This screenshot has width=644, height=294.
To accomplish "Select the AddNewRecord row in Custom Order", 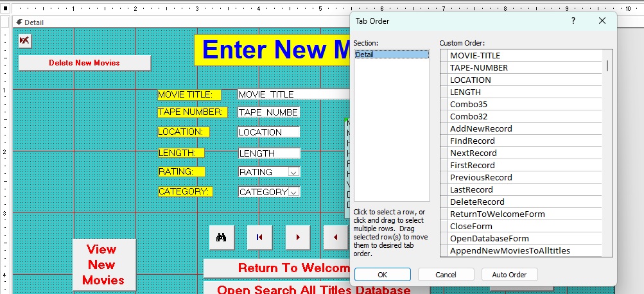I will tap(525, 128).
